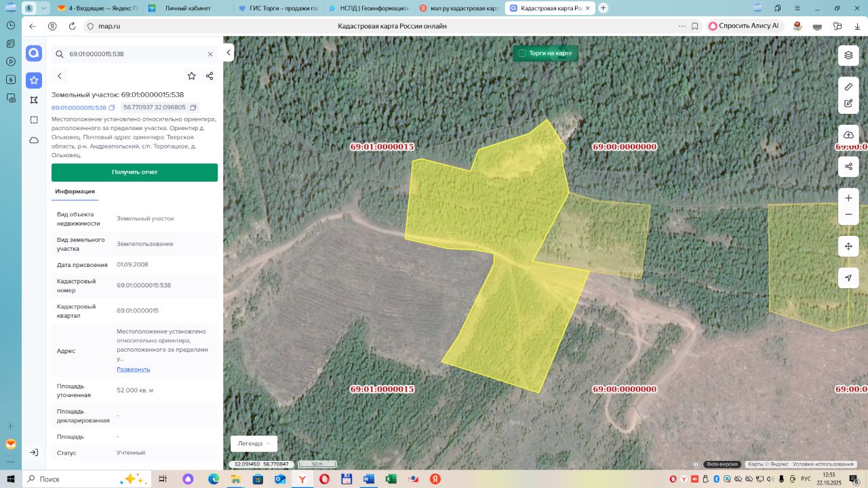Click the blue cadastral number link 69:01:0000015:538
The height and width of the screenshot is (488, 868).
[79, 108]
